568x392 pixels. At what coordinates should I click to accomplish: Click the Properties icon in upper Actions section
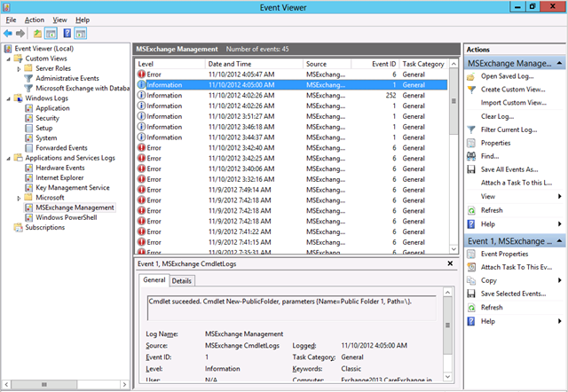tap(471, 143)
